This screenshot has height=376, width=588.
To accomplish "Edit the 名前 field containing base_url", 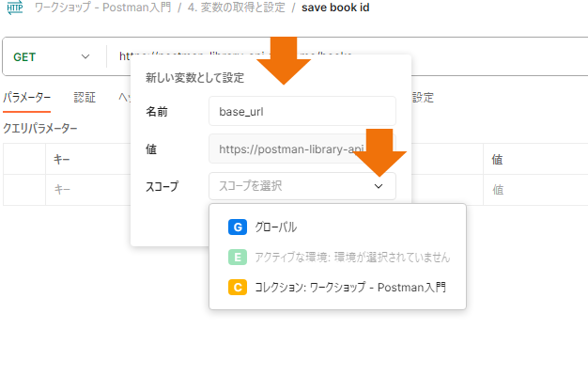I will [x=302, y=111].
